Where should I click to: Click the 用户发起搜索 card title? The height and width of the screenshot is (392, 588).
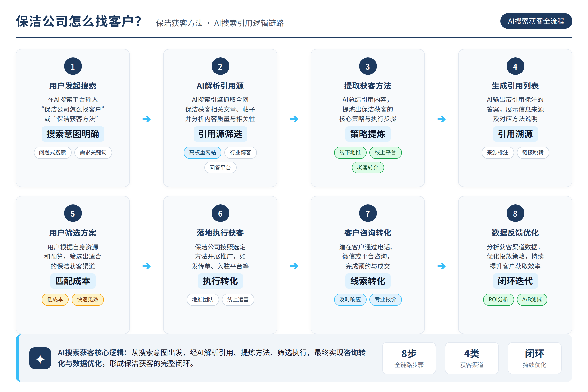73,86
